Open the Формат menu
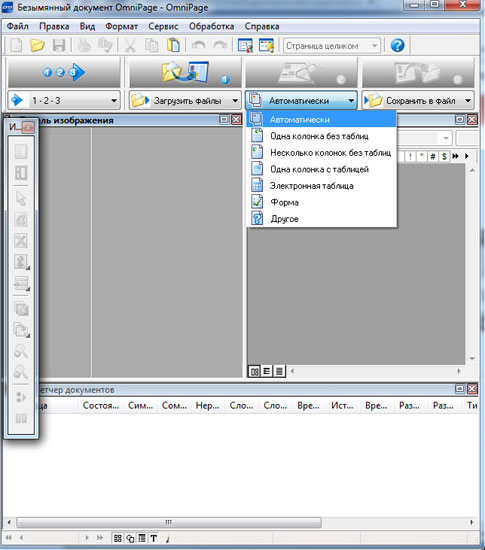The image size is (485, 550). 122,26
